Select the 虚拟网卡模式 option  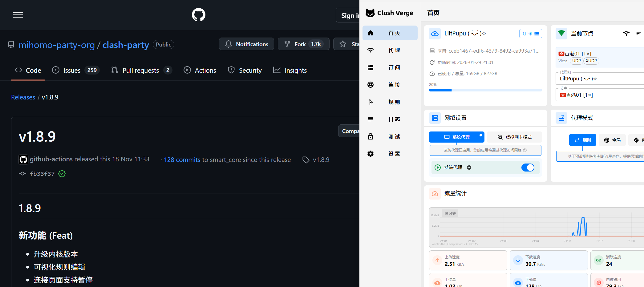tap(514, 137)
